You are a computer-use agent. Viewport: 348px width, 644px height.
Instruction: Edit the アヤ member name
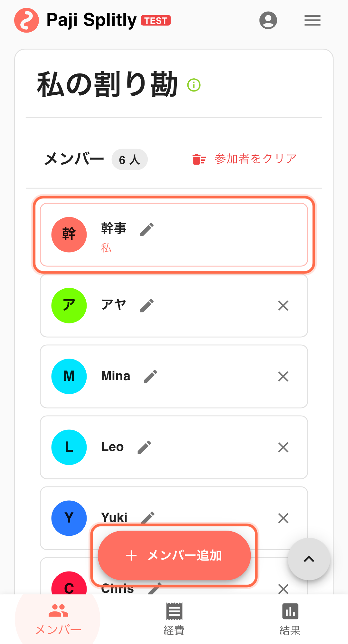click(x=147, y=305)
